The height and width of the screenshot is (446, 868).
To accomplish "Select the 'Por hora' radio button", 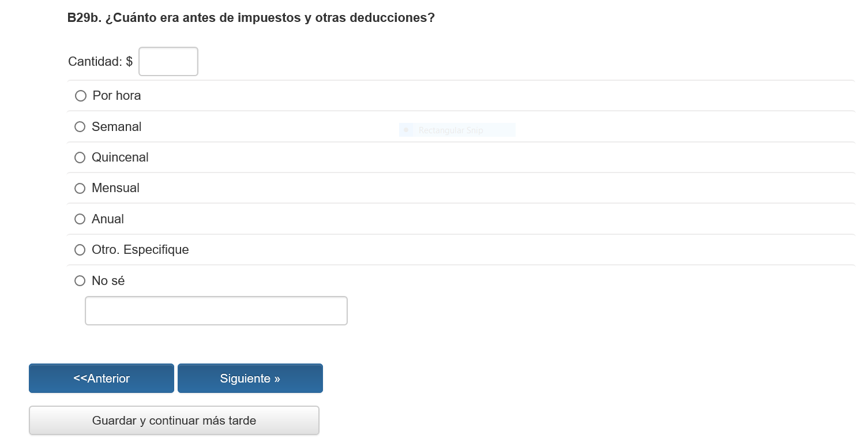I will click(81, 96).
